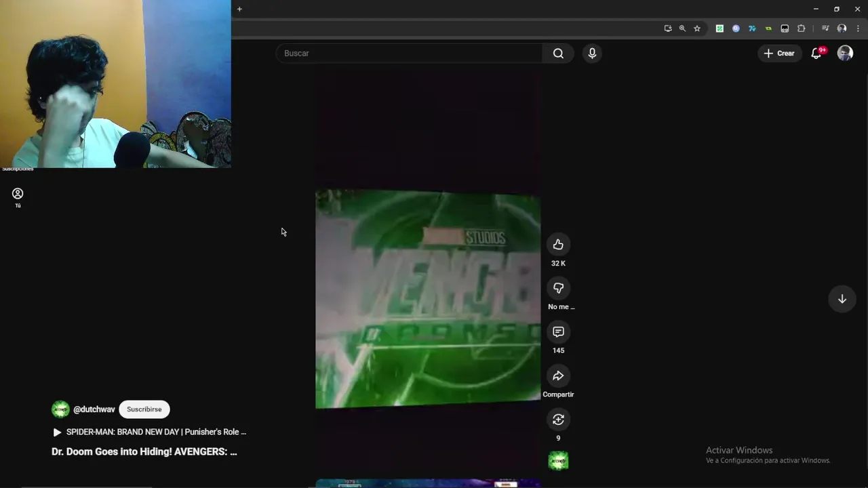Click the Crear create button
Image resolution: width=868 pixels, height=488 pixels.
point(779,54)
